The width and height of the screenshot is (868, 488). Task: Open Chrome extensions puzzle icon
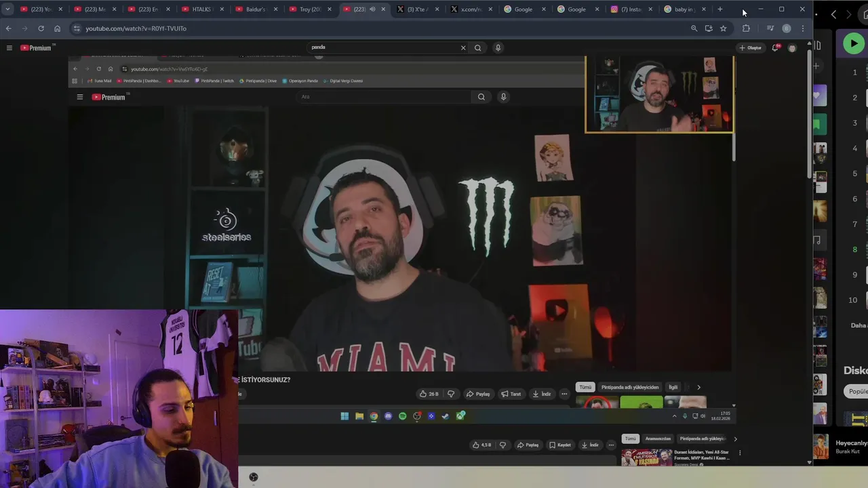click(746, 28)
